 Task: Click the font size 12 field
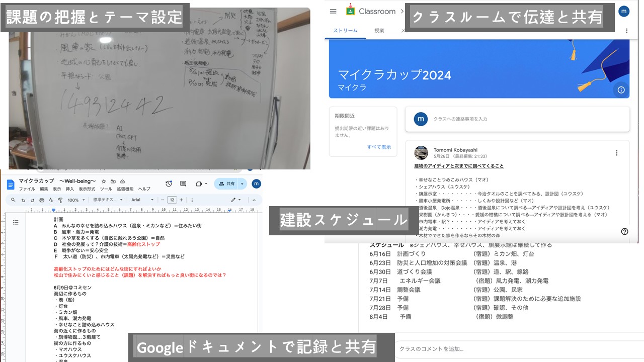click(x=172, y=200)
